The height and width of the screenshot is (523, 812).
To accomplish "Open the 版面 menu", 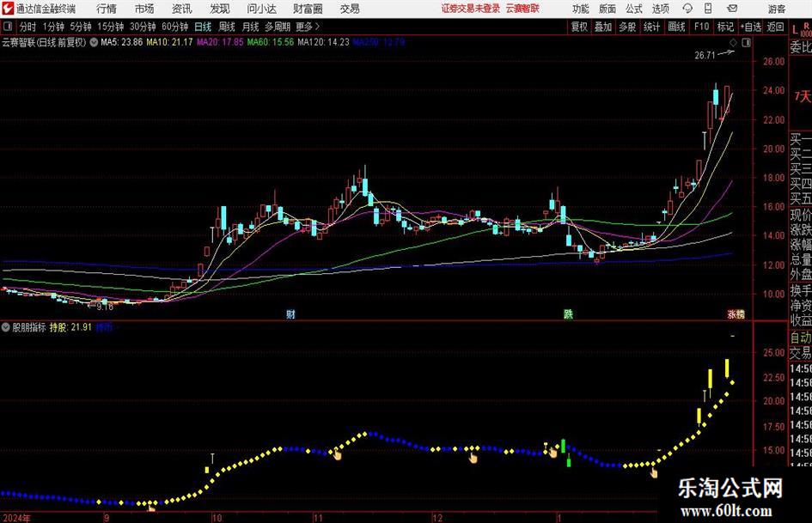I will click(607, 9).
